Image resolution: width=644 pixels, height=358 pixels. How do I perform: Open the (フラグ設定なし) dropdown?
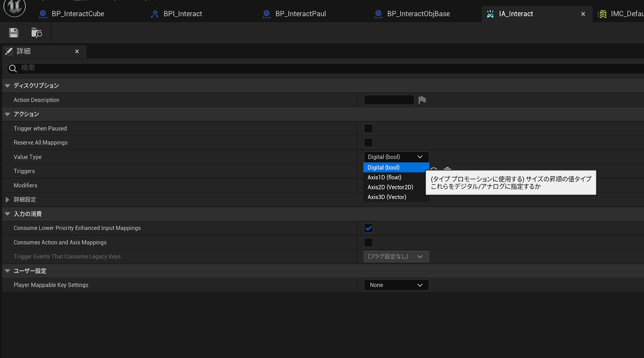[x=396, y=257]
